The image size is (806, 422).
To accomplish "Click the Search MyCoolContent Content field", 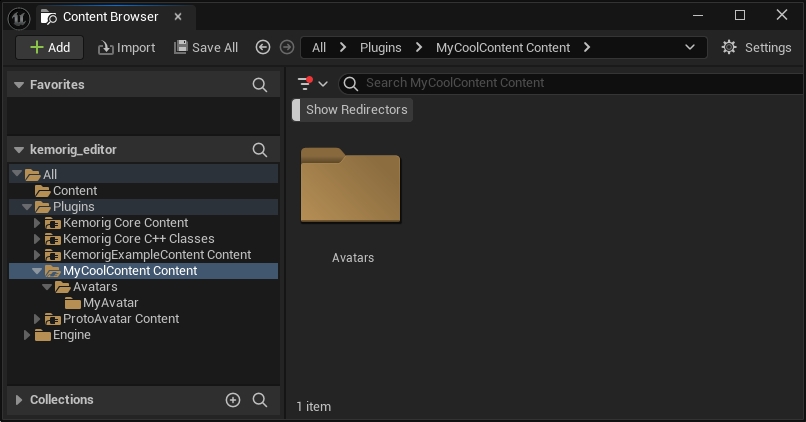I will click(560, 83).
